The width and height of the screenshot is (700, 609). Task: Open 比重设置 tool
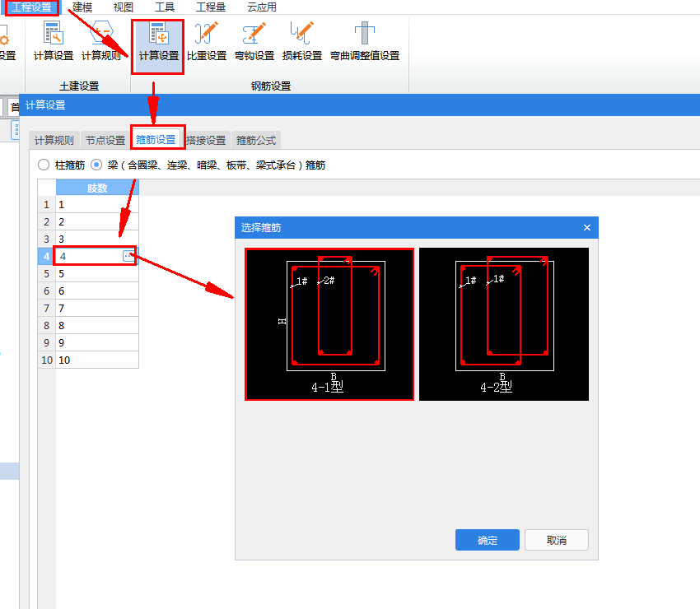[206, 41]
